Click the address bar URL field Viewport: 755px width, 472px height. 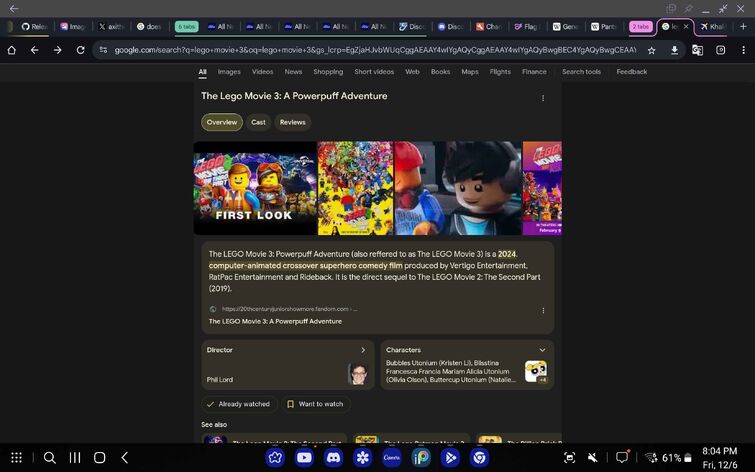(x=375, y=50)
